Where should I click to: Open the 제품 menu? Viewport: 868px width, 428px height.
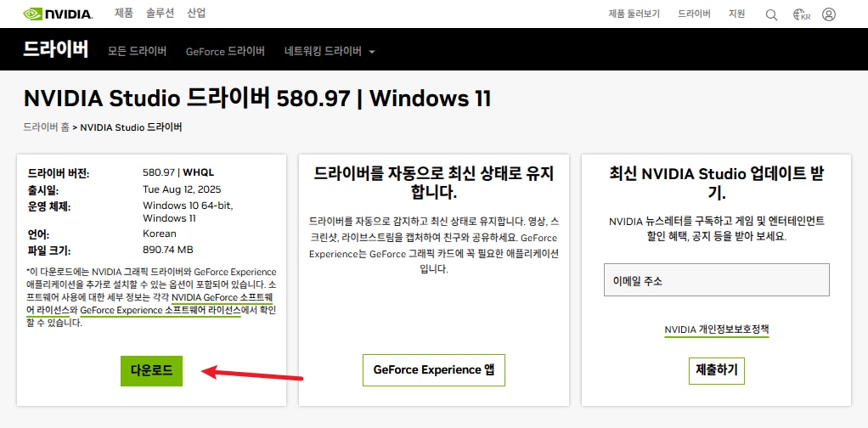coord(126,14)
